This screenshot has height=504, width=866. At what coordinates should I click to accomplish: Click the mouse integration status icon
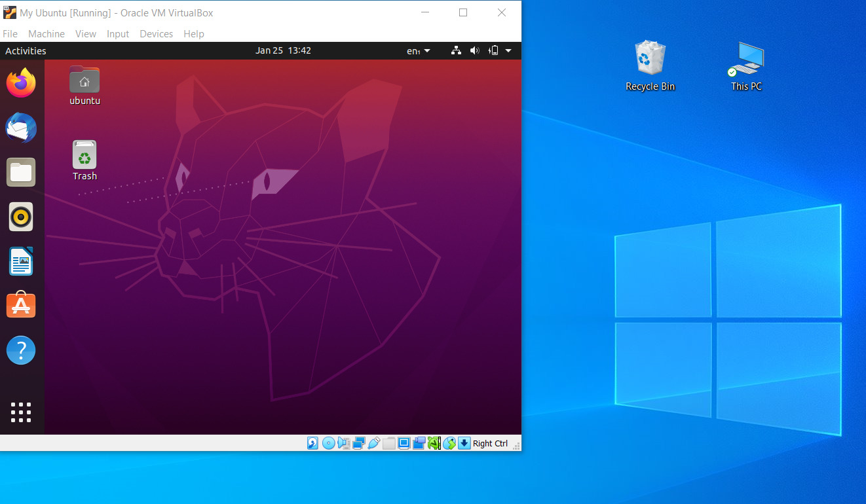click(449, 443)
